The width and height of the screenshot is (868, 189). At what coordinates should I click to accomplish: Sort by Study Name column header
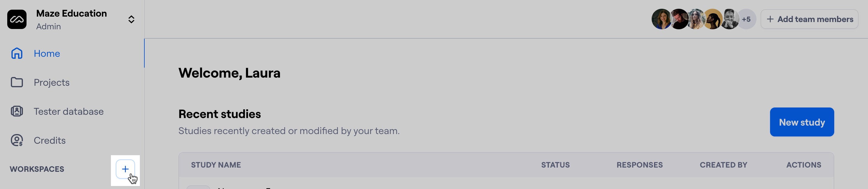216,165
